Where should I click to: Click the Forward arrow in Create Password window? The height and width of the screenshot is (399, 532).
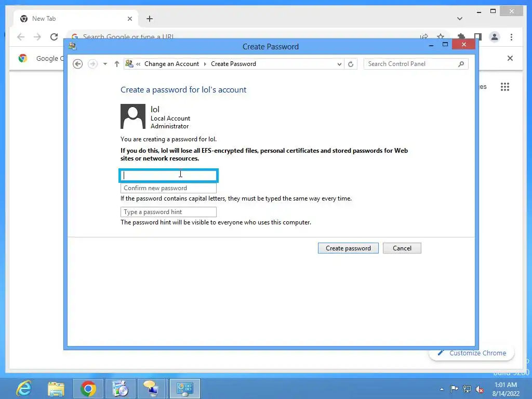pyautogui.click(x=92, y=64)
